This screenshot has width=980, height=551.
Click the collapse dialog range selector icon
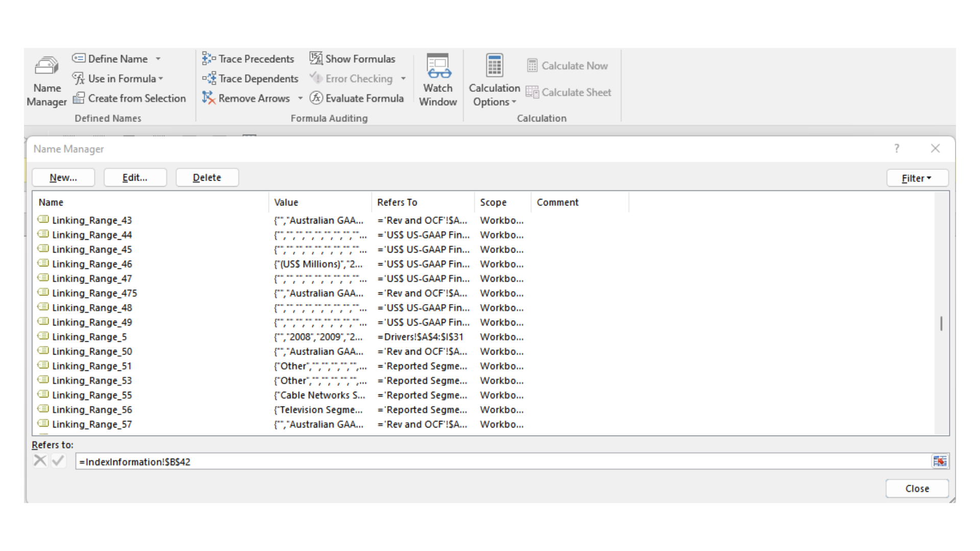click(940, 461)
